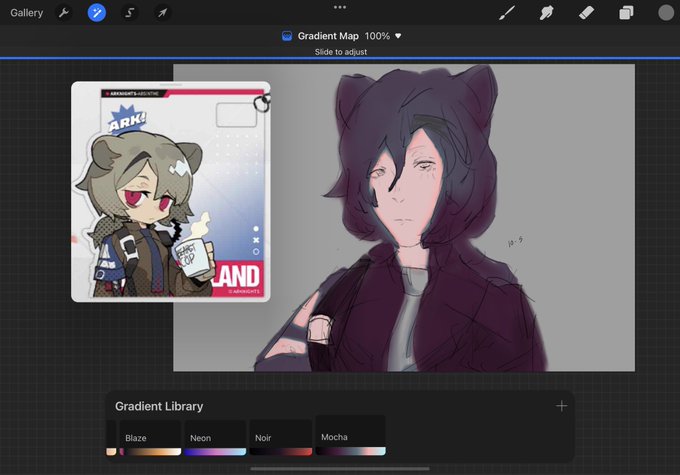
Task: Apply the Noir gradient
Action: click(281, 438)
